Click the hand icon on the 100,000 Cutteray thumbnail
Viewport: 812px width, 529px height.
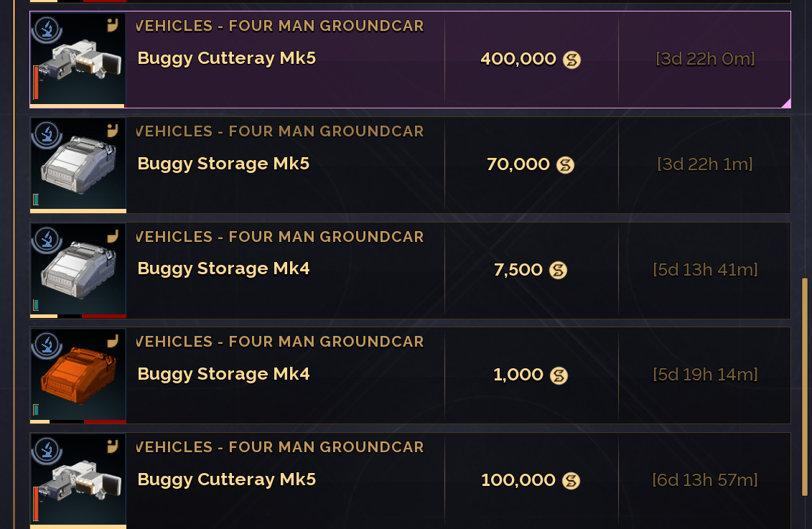tap(113, 446)
